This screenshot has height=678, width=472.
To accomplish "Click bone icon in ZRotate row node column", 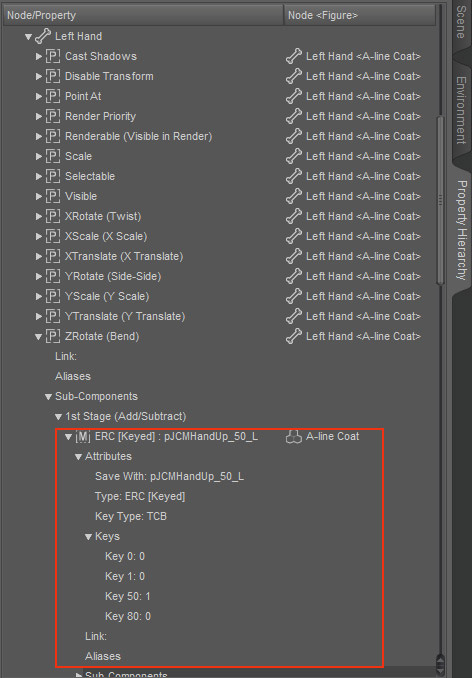I will coord(294,336).
